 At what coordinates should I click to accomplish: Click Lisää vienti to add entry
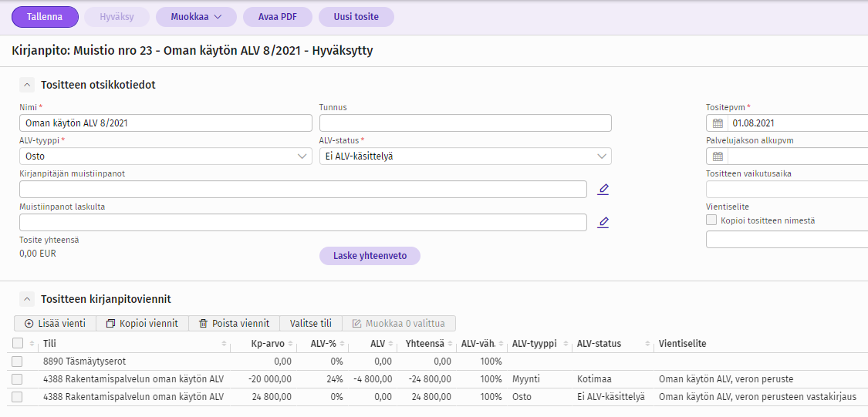tap(55, 324)
